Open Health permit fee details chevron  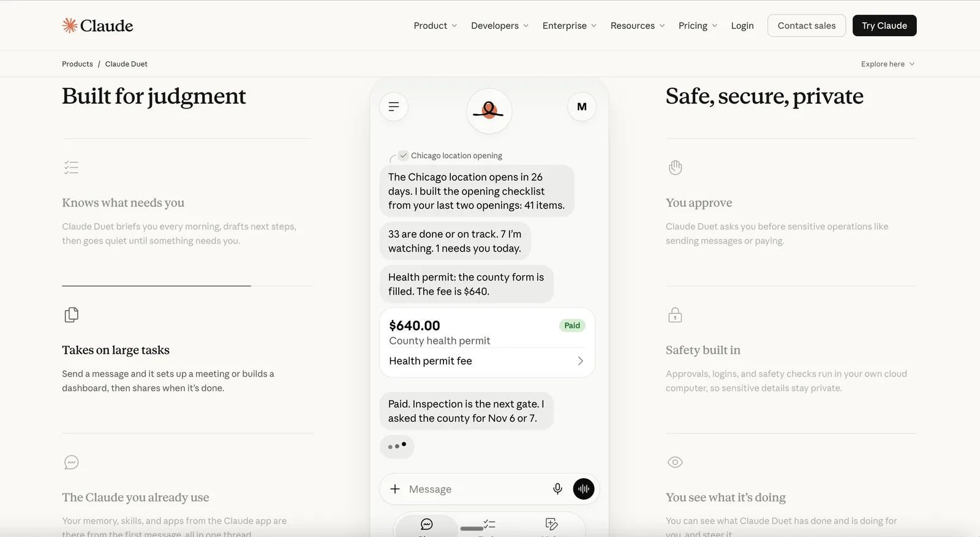coord(580,361)
